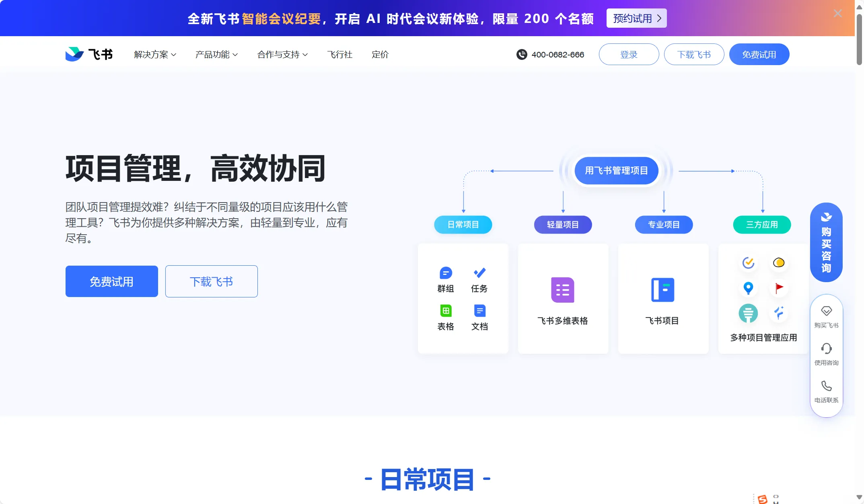Expand the 合作与支持 dropdown menu
The image size is (864, 504).
[x=283, y=55]
